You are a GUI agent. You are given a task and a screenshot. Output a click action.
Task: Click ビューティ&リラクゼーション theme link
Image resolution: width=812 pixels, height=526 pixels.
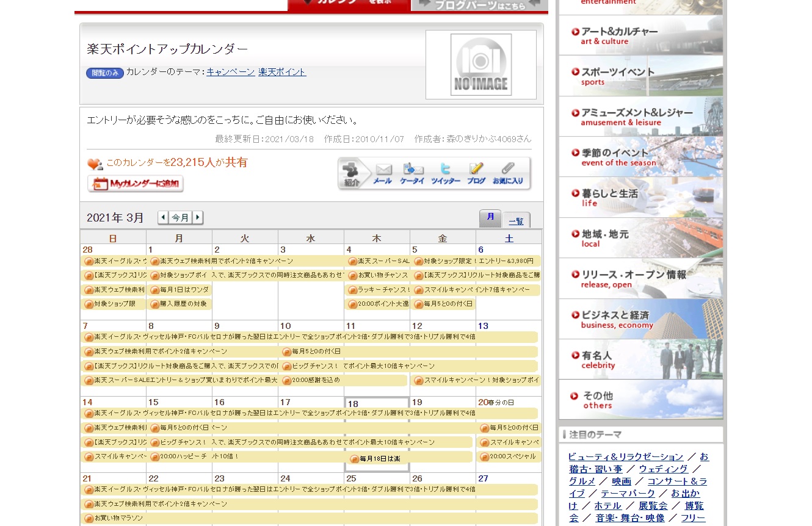pyautogui.click(x=626, y=456)
